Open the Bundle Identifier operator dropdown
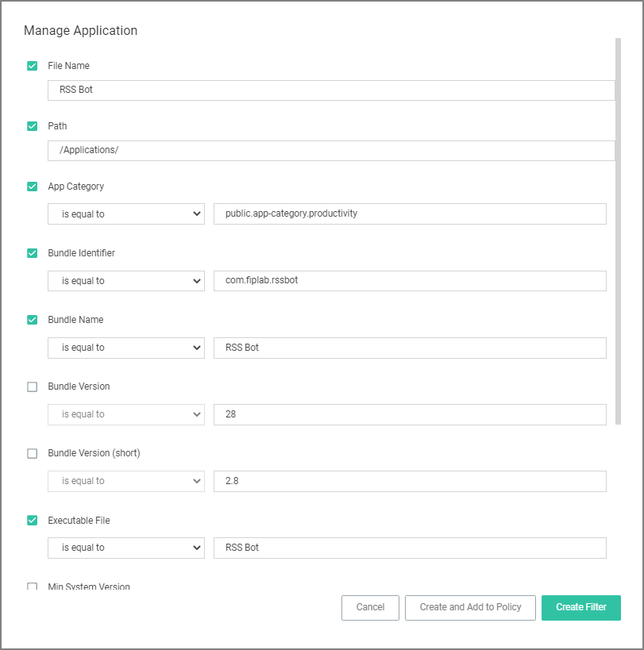Image resolution: width=644 pixels, height=650 pixels. click(126, 281)
